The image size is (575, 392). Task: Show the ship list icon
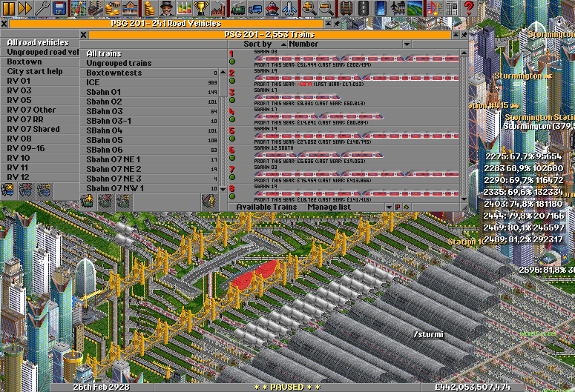pyautogui.click(x=272, y=8)
